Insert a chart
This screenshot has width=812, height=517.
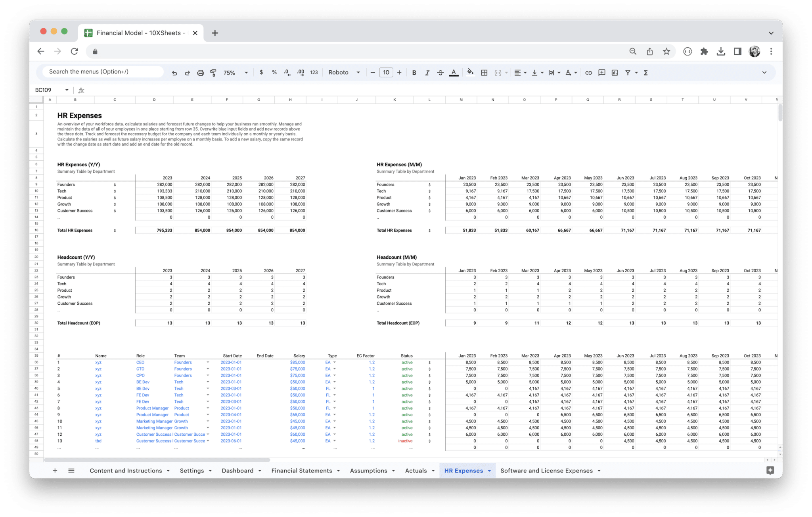click(615, 72)
